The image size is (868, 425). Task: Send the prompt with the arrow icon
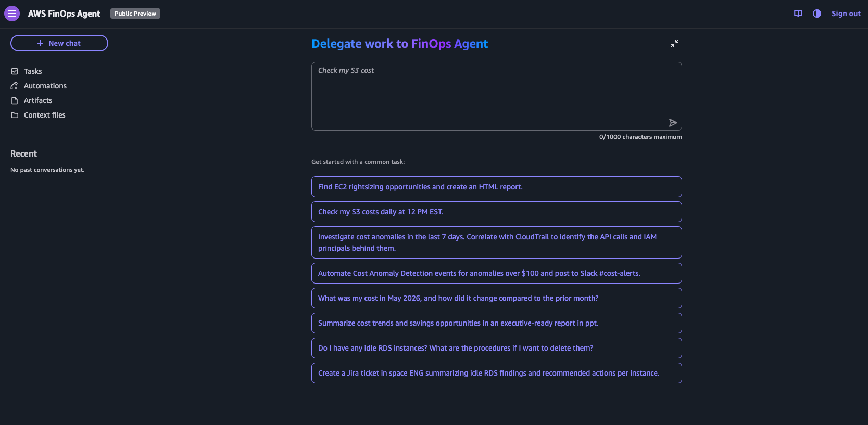click(673, 123)
